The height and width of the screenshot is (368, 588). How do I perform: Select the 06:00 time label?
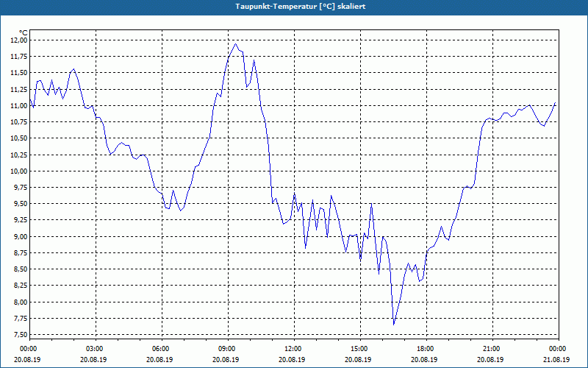[162, 349]
